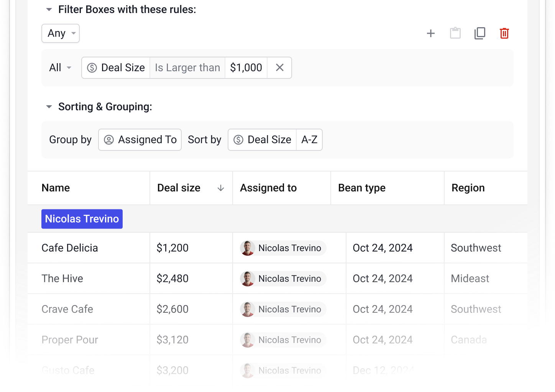Click the Bean type column header
Viewport: 555px width, 392px height.
coord(361,188)
